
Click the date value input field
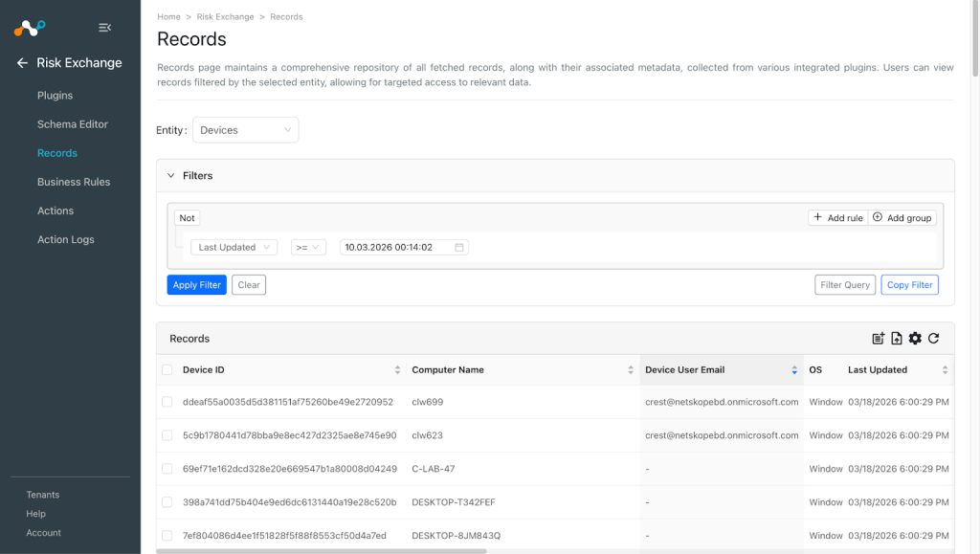point(405,247)
